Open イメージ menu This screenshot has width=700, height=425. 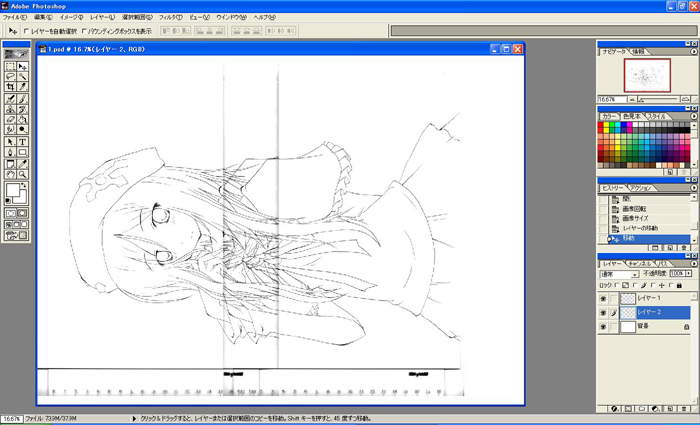tap(71, 17)
